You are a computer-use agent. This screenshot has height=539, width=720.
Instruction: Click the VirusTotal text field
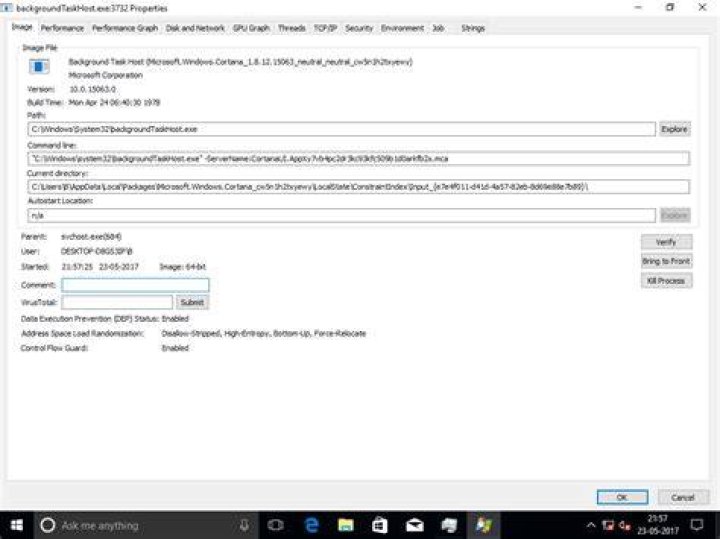click(x=117, y=302)
